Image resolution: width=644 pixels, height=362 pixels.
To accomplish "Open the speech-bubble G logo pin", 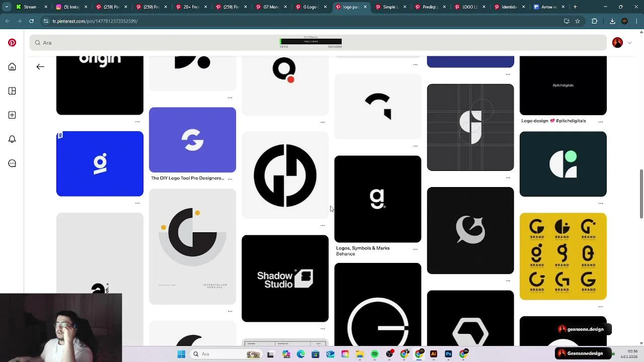I will (470, 231).
